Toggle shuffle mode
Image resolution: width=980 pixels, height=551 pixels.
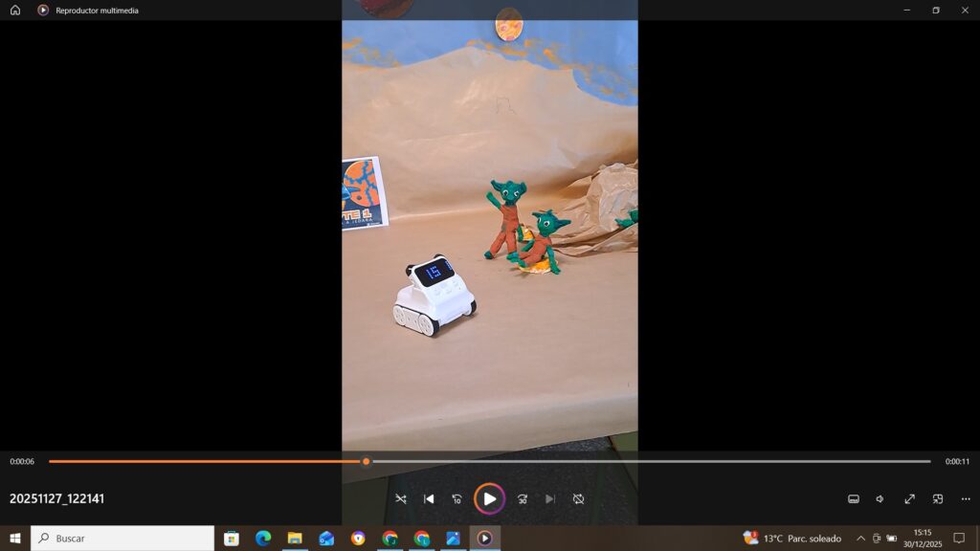400,498
